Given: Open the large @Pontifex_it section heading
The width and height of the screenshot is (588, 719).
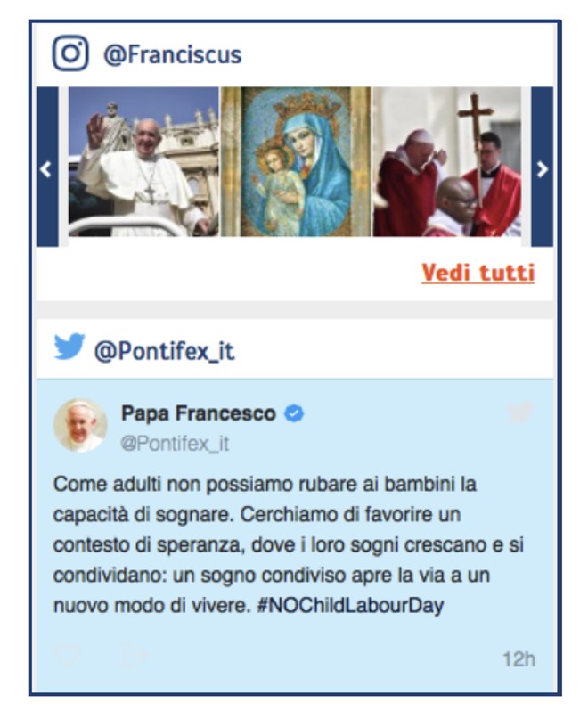Looking at the screenshot, I should point(164,352).
